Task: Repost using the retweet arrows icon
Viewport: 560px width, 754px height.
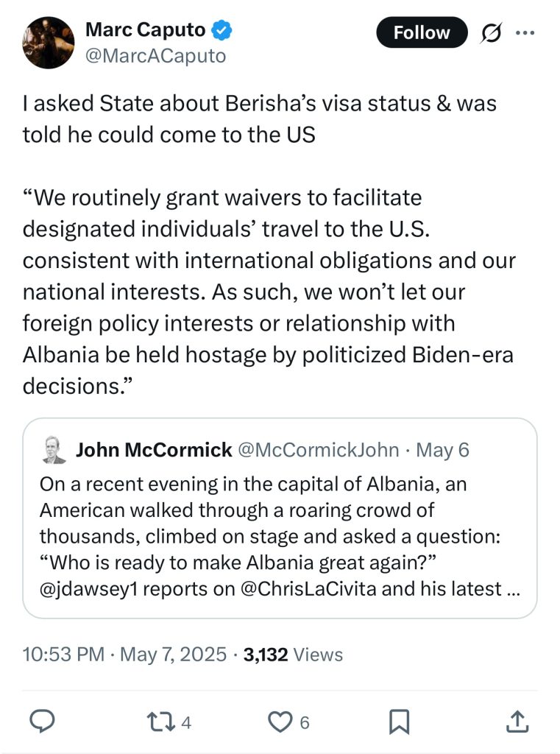Action: click(160, 722)
